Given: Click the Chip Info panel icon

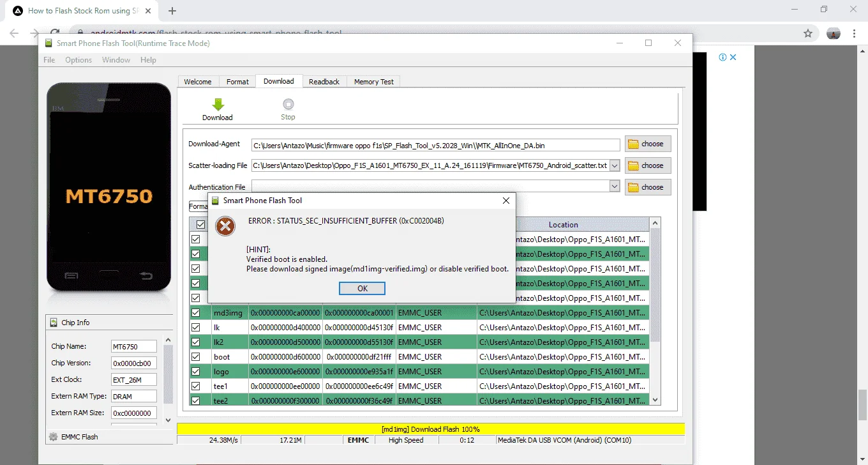Looking at the screenshot, I should [54, 323].
